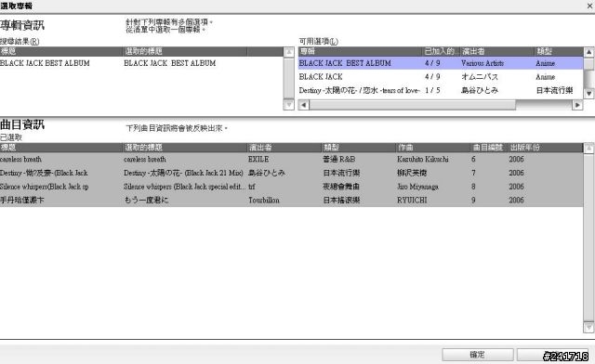Click track list 作曲 column header
Image resolution: width=595 pixels, height=364 pixels.
click(x=433, y=148)
